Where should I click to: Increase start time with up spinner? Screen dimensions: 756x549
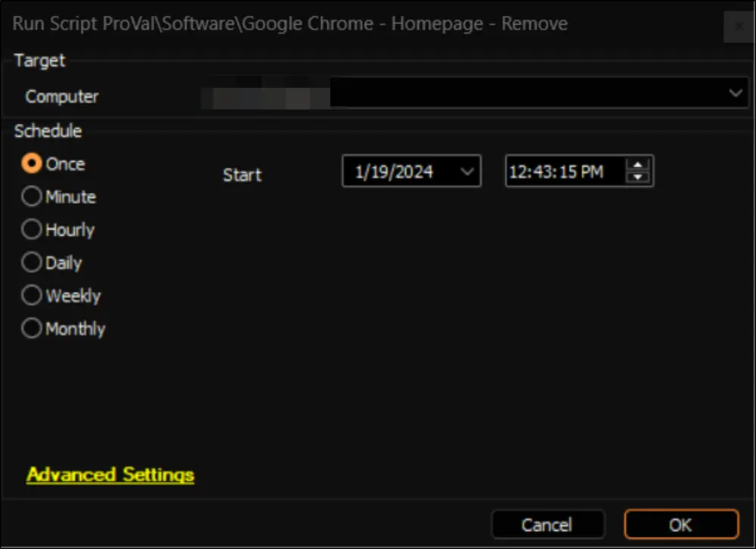click(x=638, y=165)
